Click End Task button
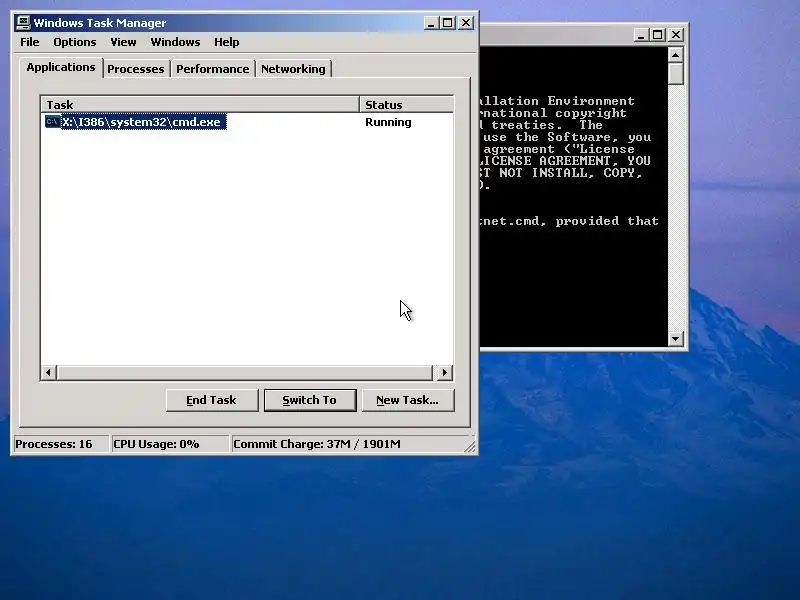 [x=212, y=400]
